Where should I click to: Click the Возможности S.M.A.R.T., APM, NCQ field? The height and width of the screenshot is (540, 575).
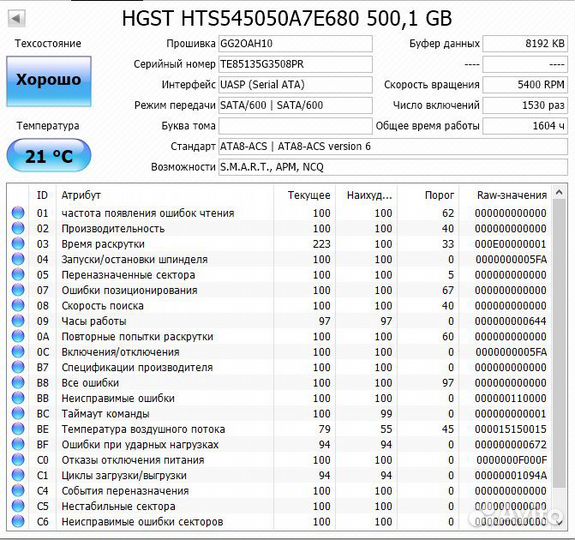pyautogui.click(x=393, y=167)
